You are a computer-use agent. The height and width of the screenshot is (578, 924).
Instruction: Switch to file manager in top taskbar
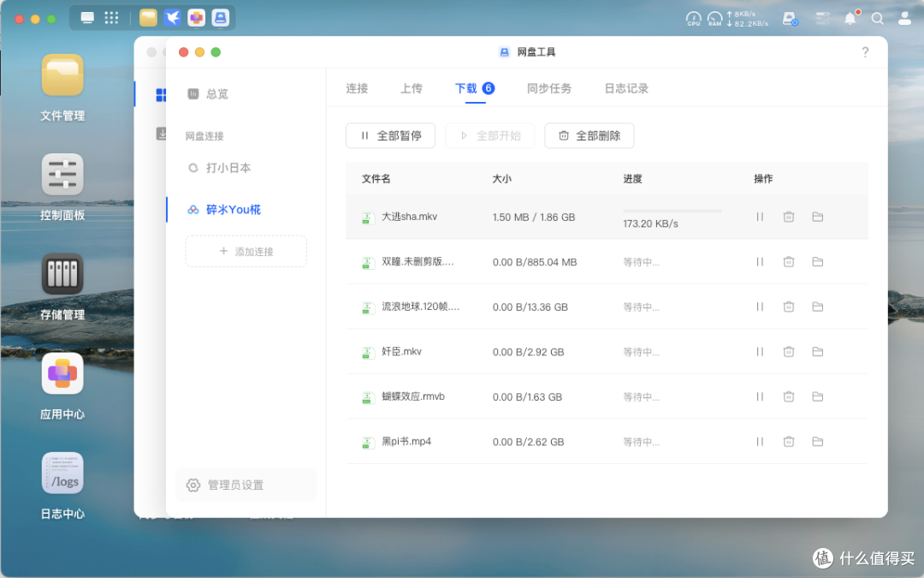[x=148, y=18]
